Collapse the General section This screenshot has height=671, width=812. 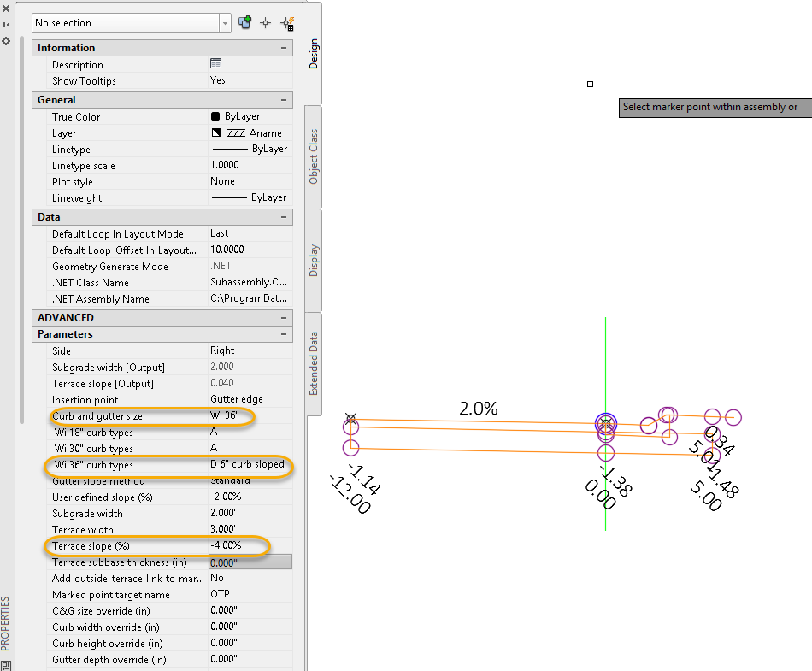tap(283, 100)
